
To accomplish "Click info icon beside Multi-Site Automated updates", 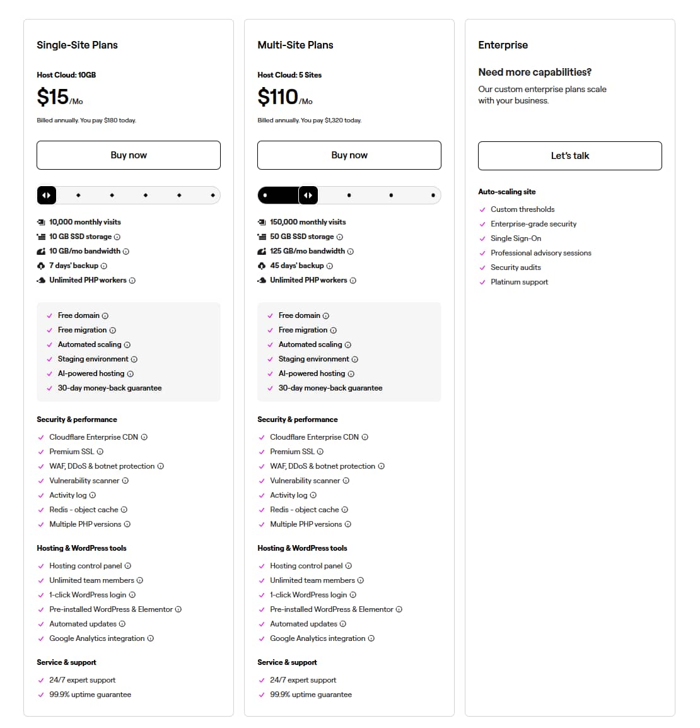I will 343,624.
